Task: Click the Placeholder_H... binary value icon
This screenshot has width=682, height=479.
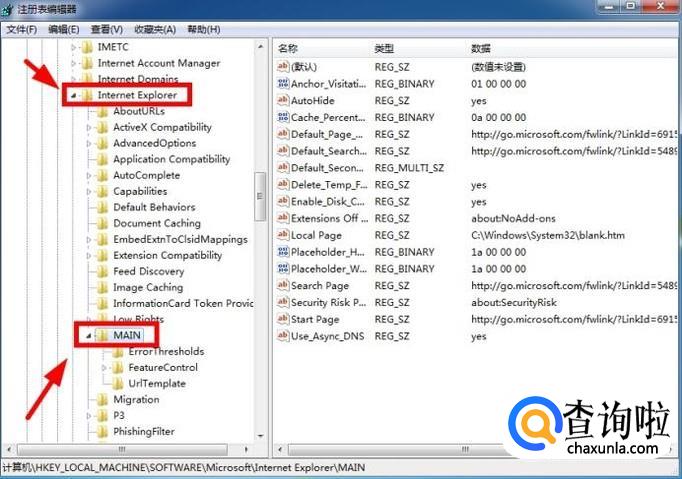Action: pos(283,251)
